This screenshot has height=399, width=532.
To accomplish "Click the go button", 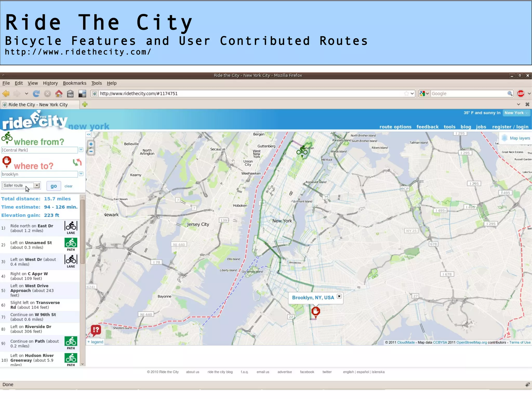I will click(x=54, y=186).
